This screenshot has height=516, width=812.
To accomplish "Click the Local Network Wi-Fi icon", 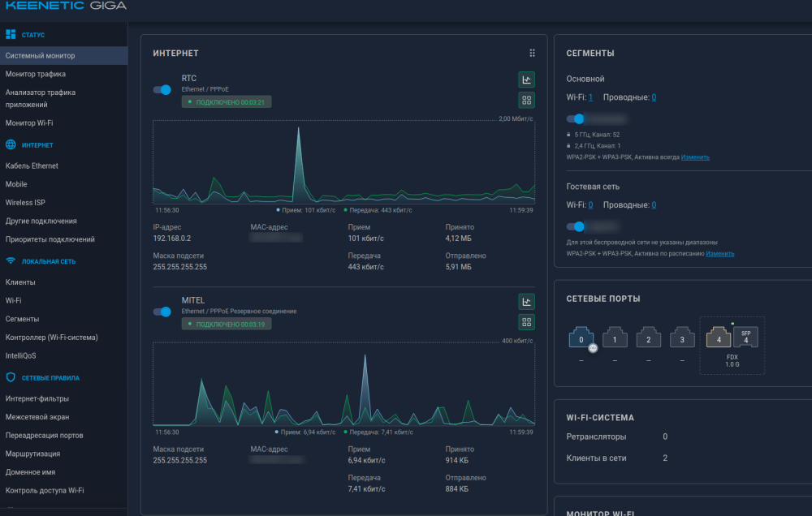I will [11, 261].
